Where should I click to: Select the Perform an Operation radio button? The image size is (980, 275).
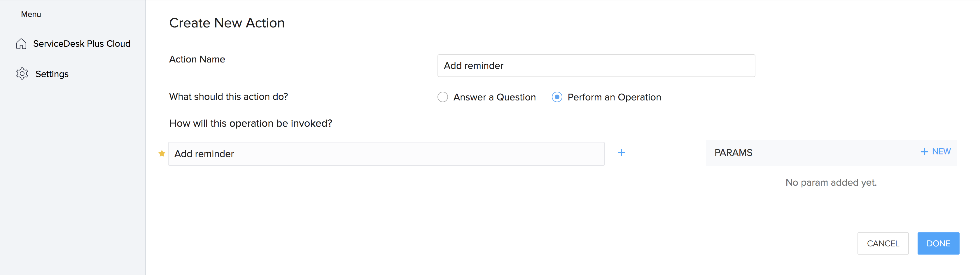point(556,97)
